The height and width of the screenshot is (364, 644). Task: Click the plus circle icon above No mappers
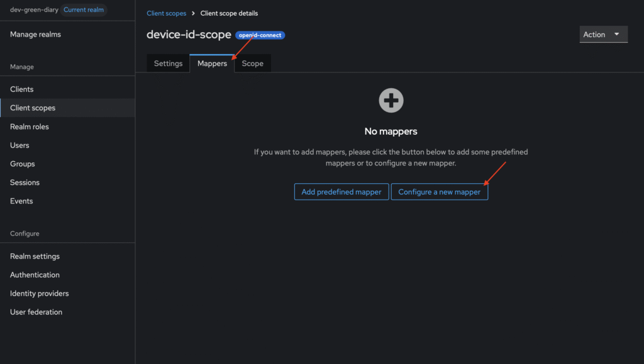(x=391, y=100)
